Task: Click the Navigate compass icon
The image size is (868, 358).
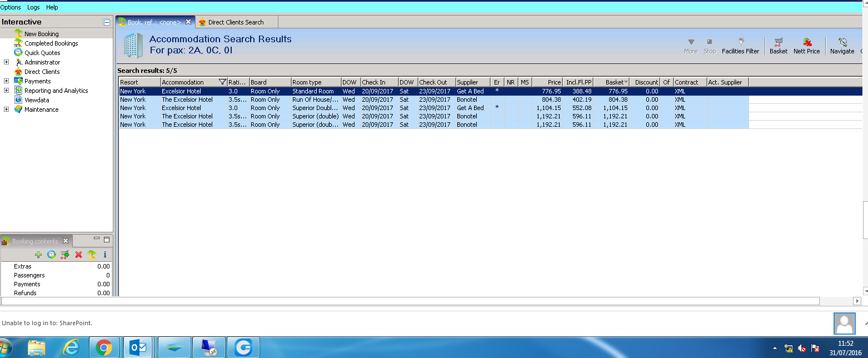Action: pos(842,42)
